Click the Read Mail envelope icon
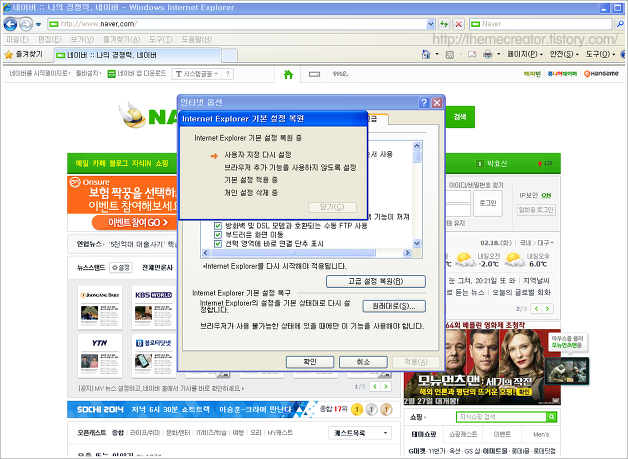 pos(472,54)
